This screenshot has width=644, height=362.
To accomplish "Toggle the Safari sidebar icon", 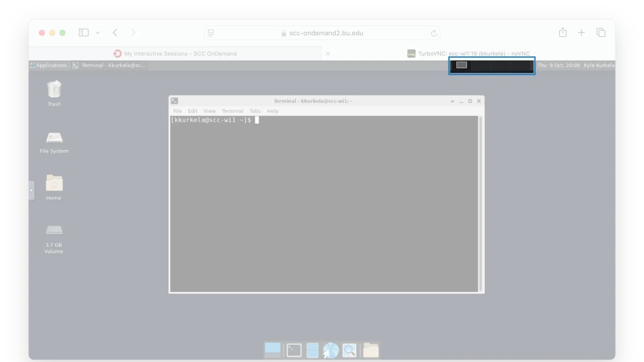I will [x=83, y=33].
